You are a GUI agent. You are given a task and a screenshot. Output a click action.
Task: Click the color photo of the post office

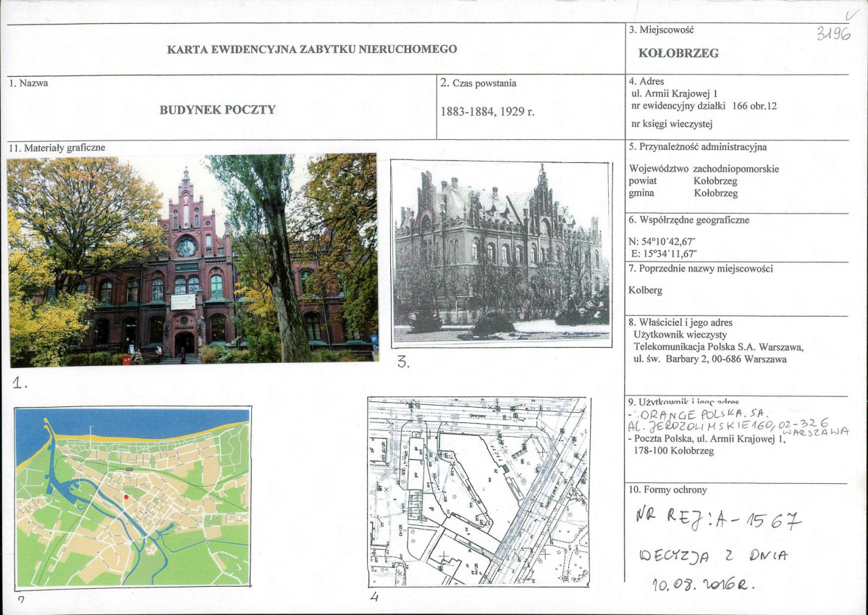[192, 259]
